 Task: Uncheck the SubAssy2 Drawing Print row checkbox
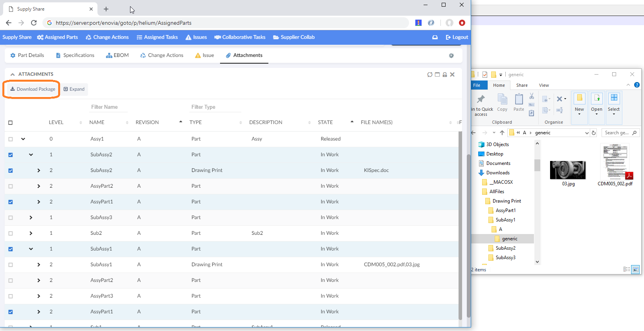[11, 170]
